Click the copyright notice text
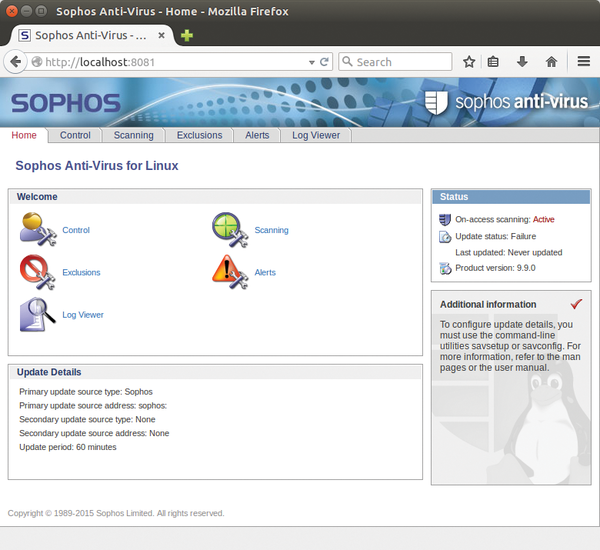Screen dimensions: 600x550 coord(116,513)
